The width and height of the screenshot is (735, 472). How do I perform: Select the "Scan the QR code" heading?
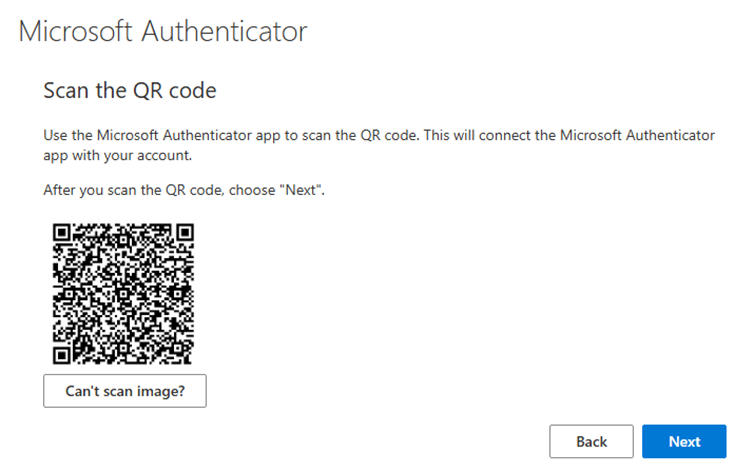[130, 91]
